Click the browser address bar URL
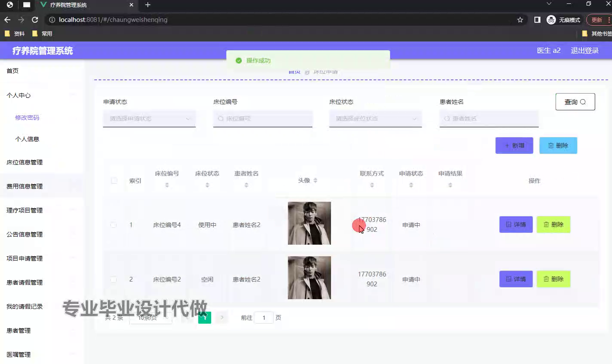 [x=113, y=20]
